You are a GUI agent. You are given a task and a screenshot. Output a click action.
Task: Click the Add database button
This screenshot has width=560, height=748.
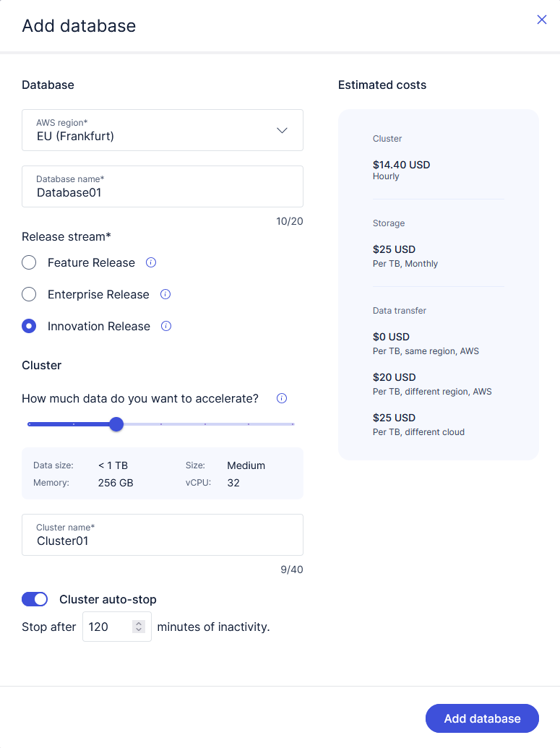(x=482, y=718)
